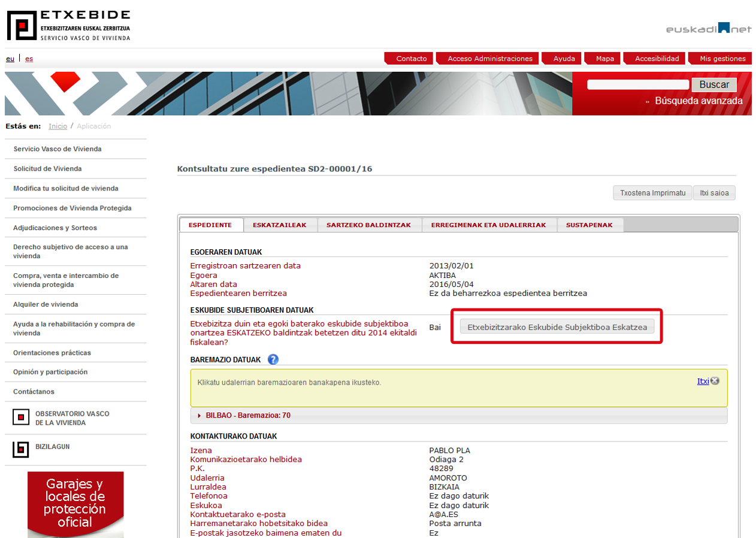
Task: Click the Garajes y locales banner
Action: click(75, 504)
